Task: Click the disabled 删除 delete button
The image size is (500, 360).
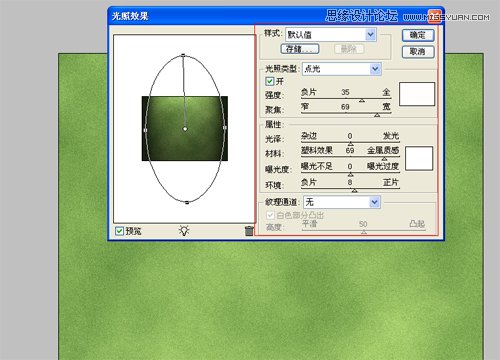Action: click(349, 49)
